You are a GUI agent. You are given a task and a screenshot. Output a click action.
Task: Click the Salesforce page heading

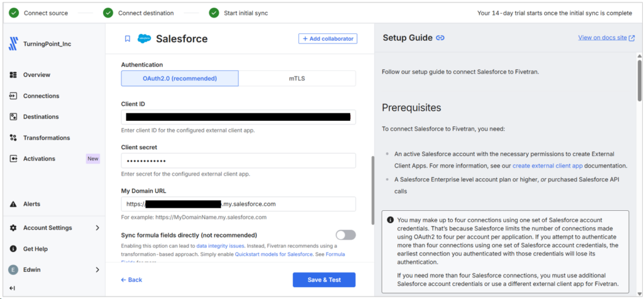(182, 38)
